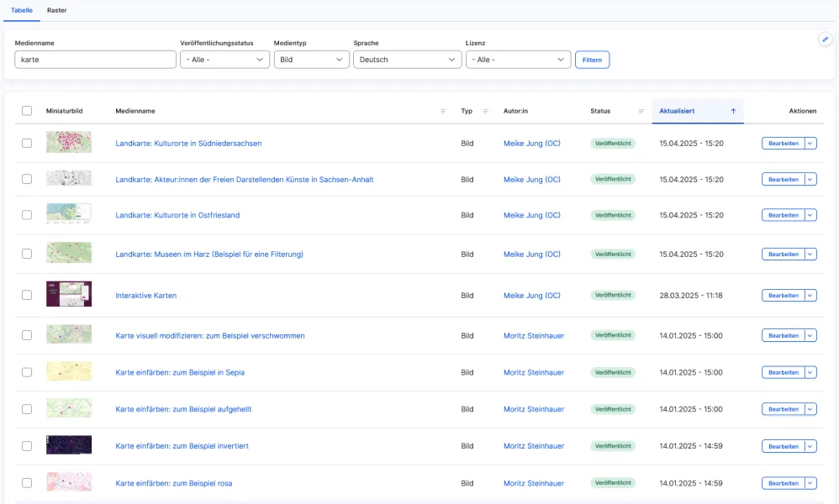Image resolution: width=839 pixels, height=504 pixels.
Task: Open the Lizenz dropdown
Action: [518, 60]
